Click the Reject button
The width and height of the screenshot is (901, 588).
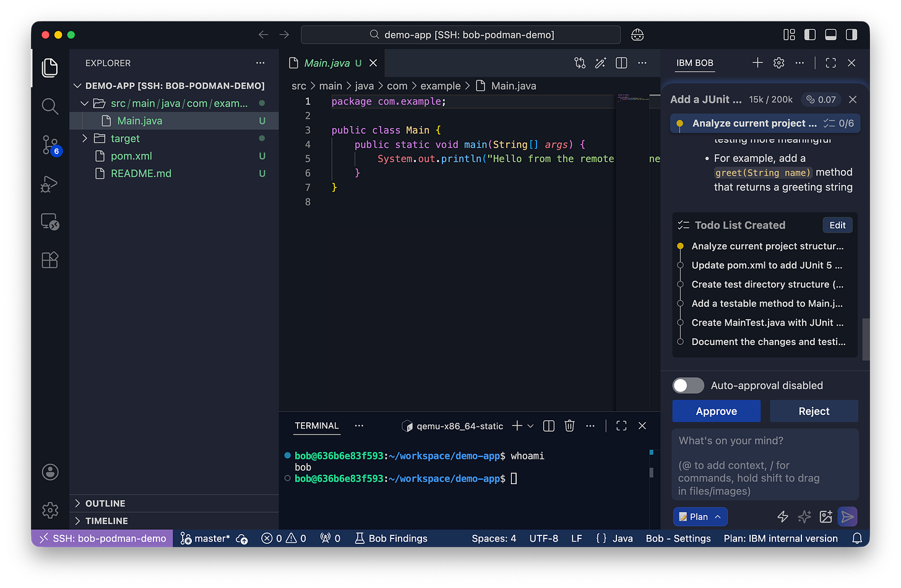point(814,411)
